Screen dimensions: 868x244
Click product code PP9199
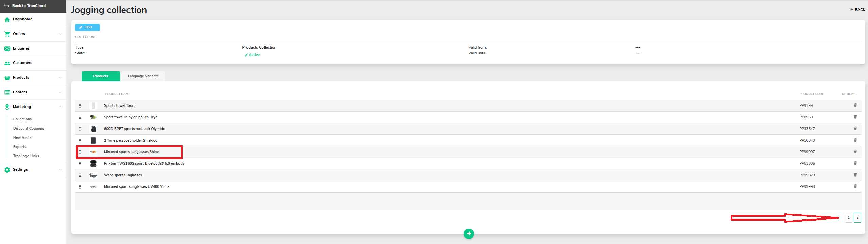[x=806, y=106]
